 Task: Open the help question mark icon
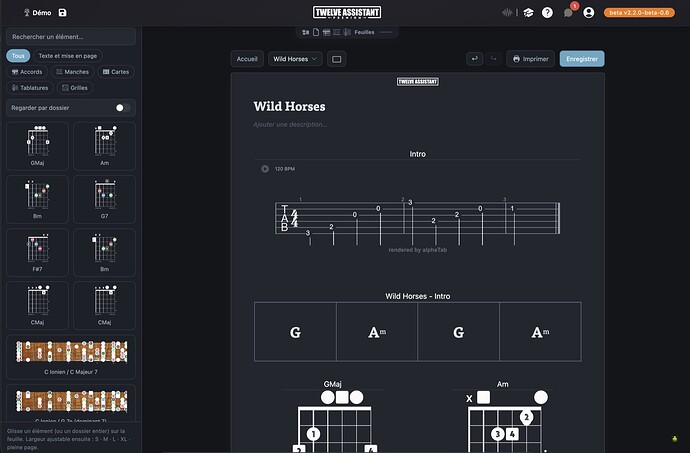point(547,13)
